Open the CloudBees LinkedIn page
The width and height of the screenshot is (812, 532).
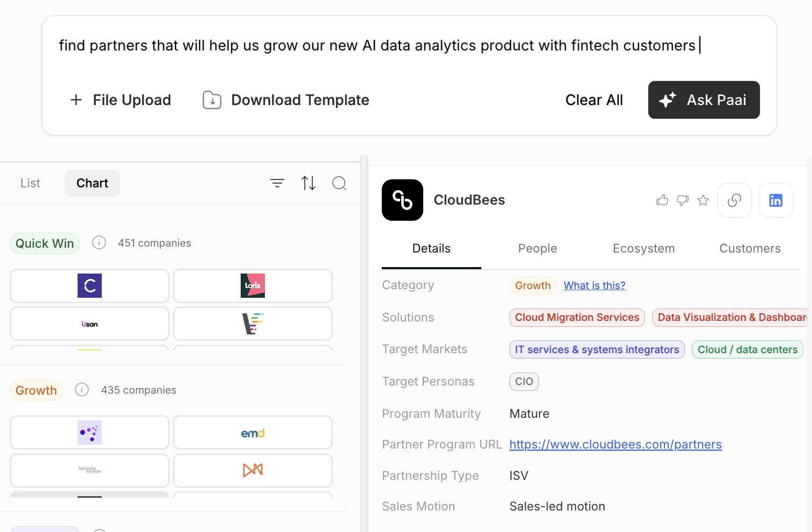point(776,200)
